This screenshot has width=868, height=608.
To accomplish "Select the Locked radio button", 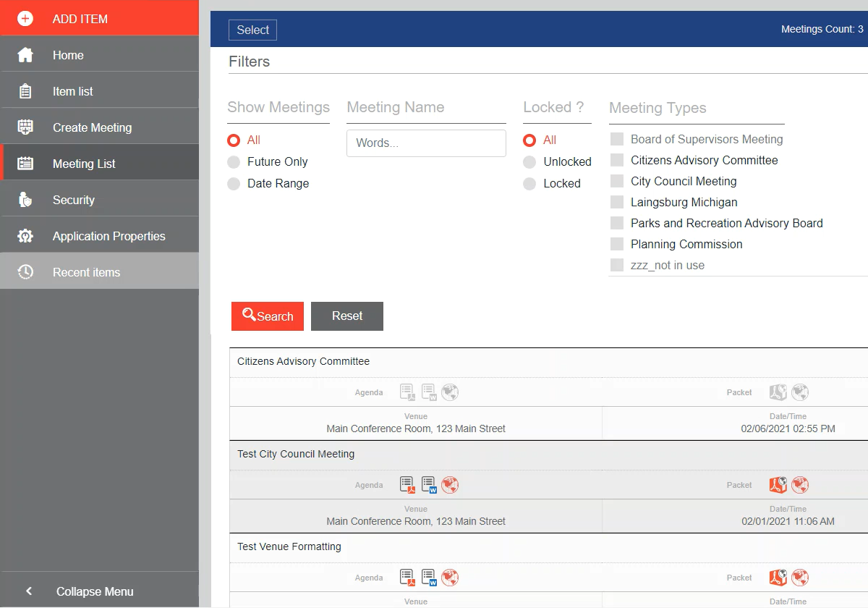I will coord(529,184).
